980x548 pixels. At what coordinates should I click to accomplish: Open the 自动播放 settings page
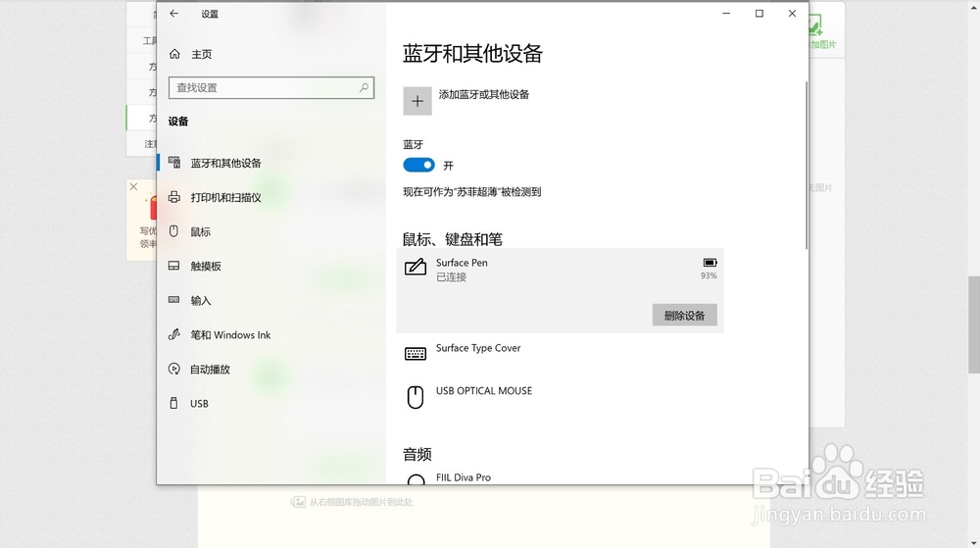click(271, 370)
